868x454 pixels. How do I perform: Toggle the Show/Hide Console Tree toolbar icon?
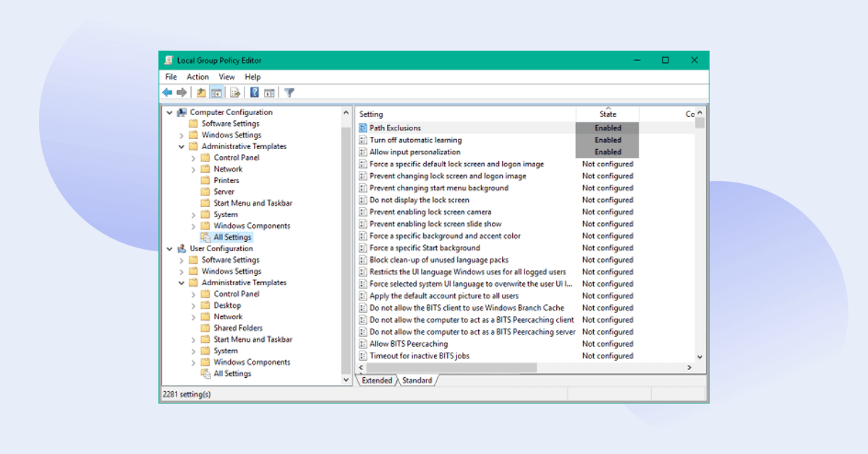(216, 92)
